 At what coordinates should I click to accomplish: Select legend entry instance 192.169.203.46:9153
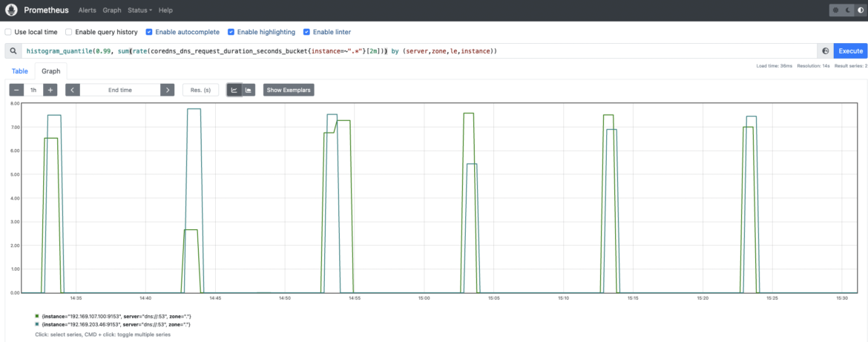click(115, 323)
